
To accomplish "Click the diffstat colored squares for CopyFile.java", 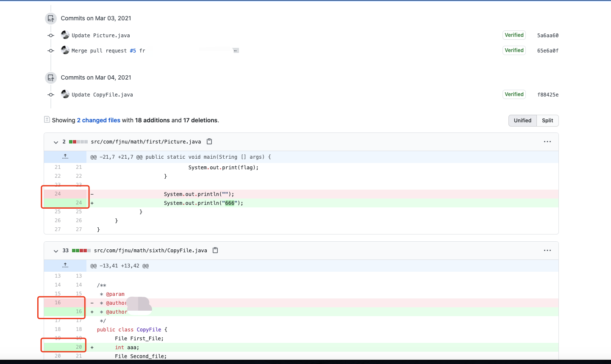I will click(x=81, y=250).
